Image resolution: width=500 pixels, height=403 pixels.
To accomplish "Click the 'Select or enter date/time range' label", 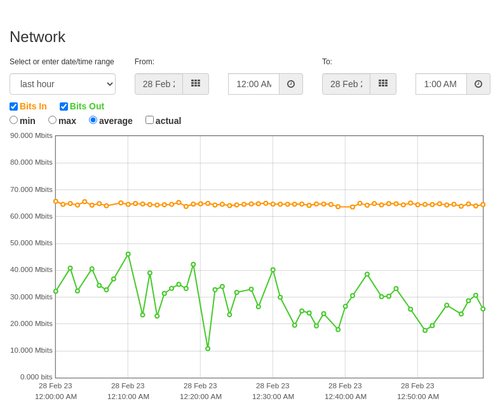I will tap(62, 62).
